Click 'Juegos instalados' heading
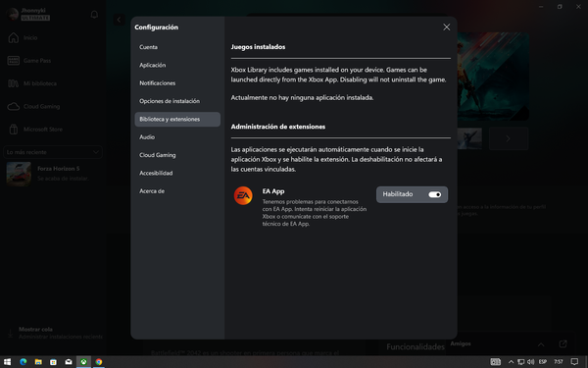 click(258, 47)
